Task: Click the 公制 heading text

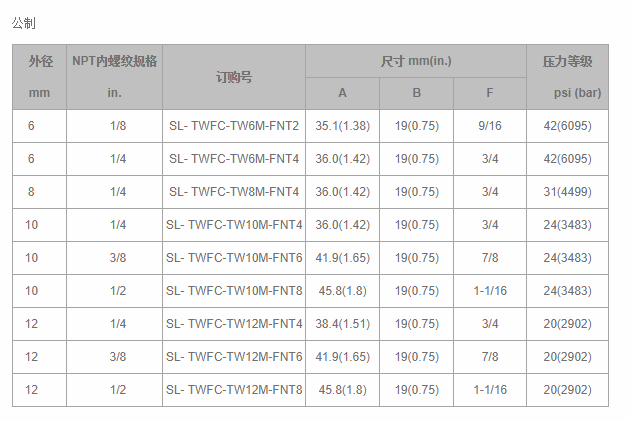Action: pos(24,23)
